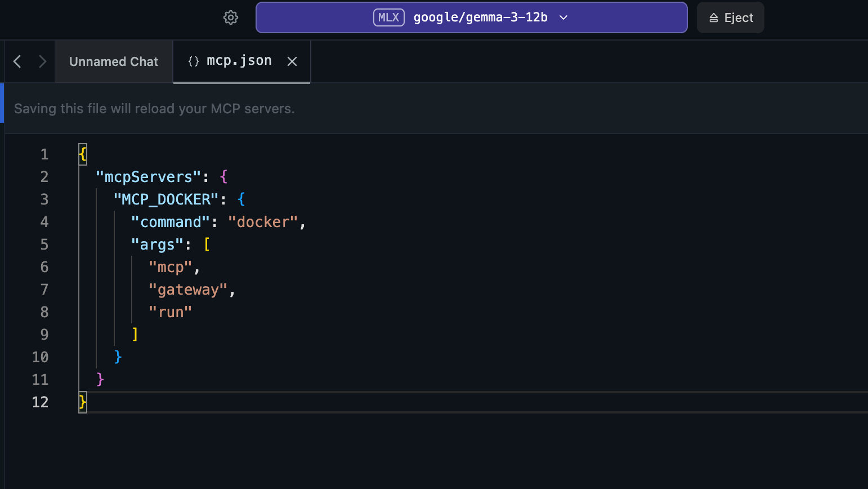The height and width of the screenshot is (489, 868).
Task: Close the mcp.json tab
Action: click(292, 61)
